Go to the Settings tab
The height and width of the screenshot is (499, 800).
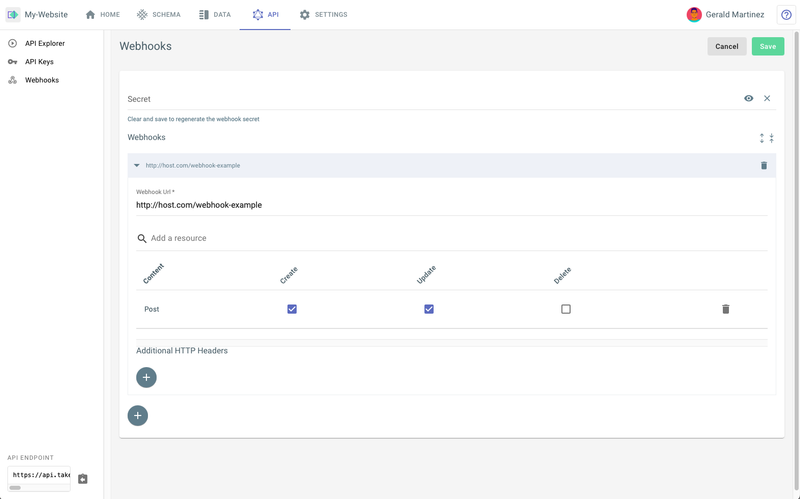click(x=323, y=15)
